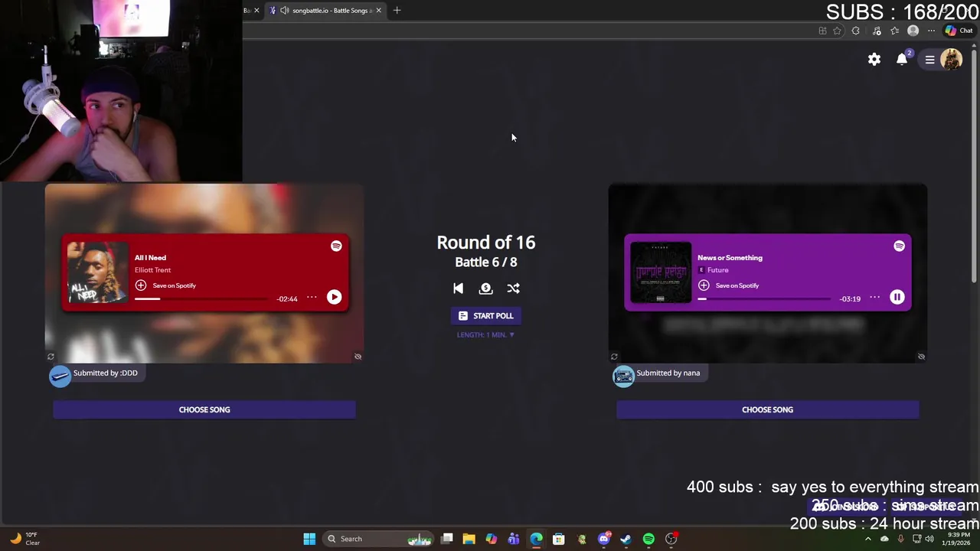Favorite this page with star icon
The image size is (980, 551).
(837, 31)
